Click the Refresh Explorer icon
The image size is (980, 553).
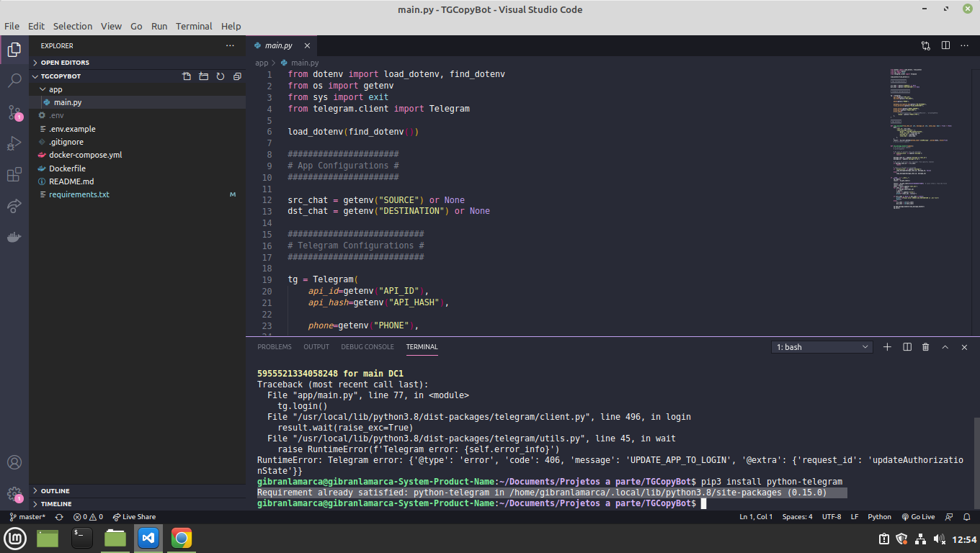click(220, 76)
